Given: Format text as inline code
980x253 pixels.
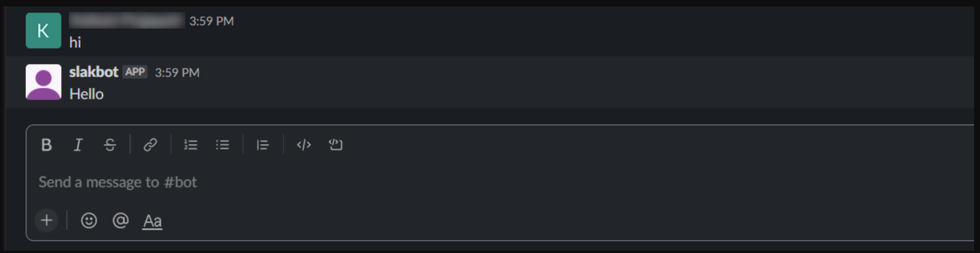Looking at the screenshot, I should coord(304,145).
